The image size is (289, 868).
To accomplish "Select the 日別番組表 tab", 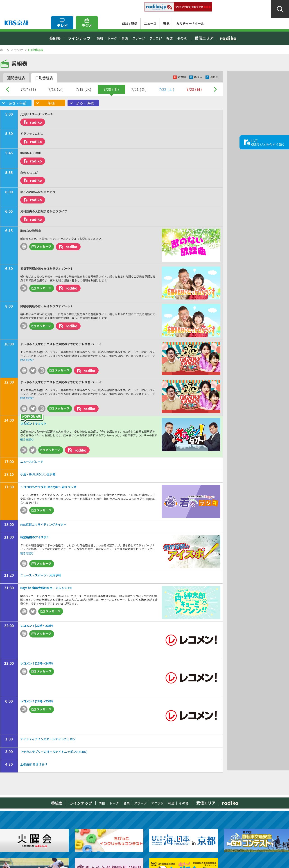I will [x=44, y=78].
